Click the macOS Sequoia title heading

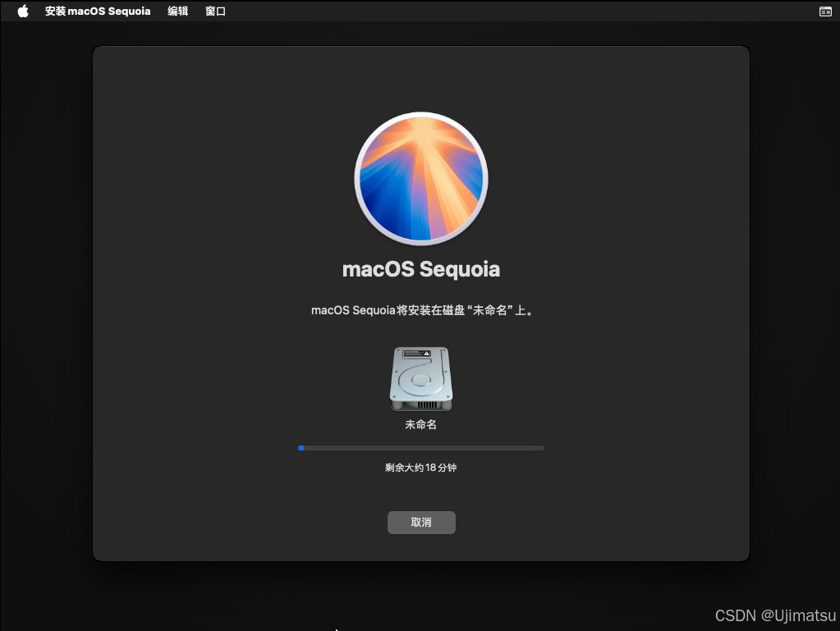click(421, 269)
